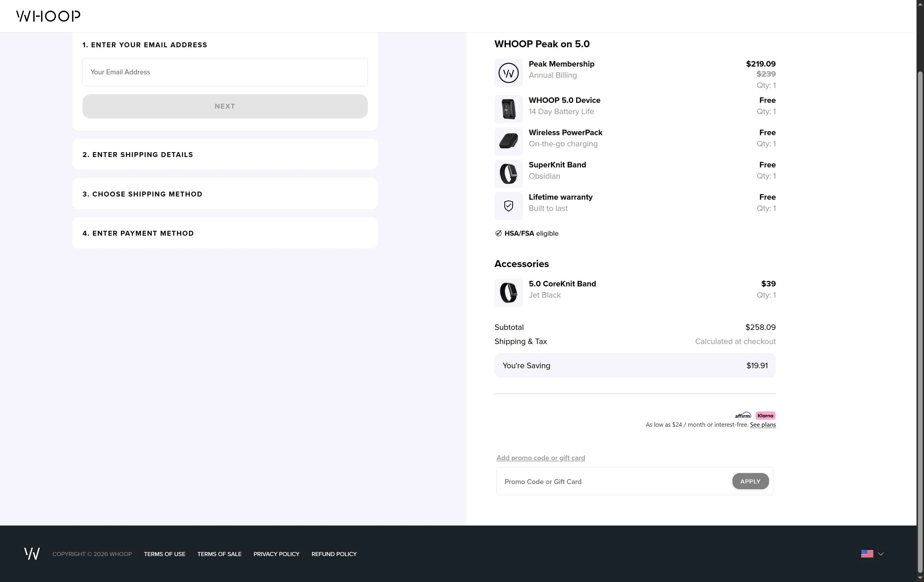This screenshot has width=924, height=582.
Task: Expand the Enter Payment Method step
Action: pos(225,233)
